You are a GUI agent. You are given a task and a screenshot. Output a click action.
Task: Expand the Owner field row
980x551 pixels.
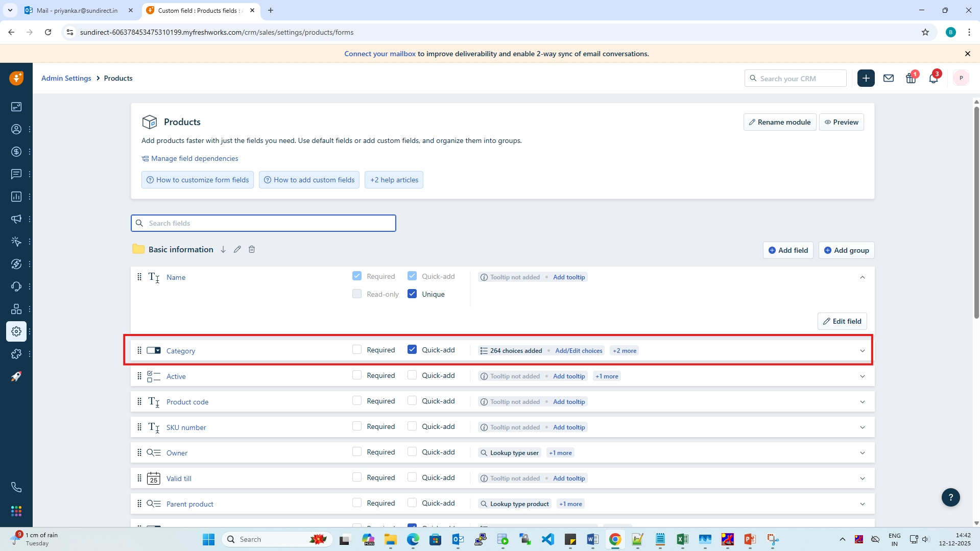(863, 453)
